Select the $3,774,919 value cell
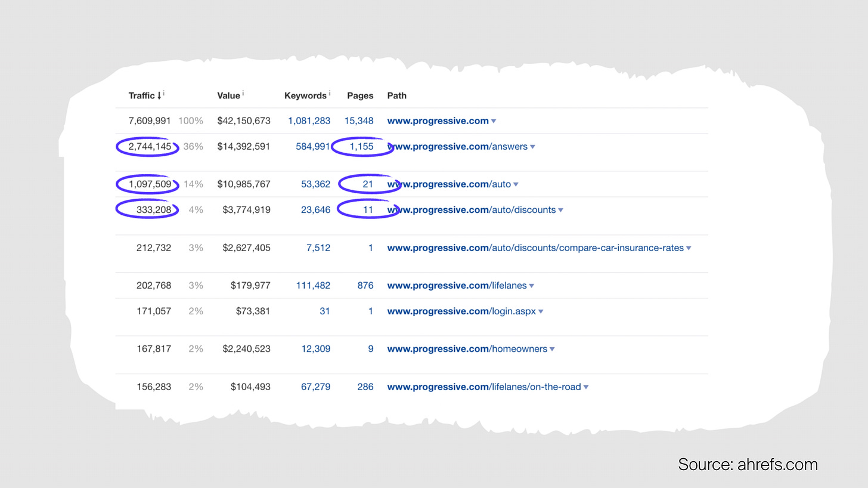Image resolution: width=868 pixels, height=488 pixels. pyautogui.click(x=246, y=209)
